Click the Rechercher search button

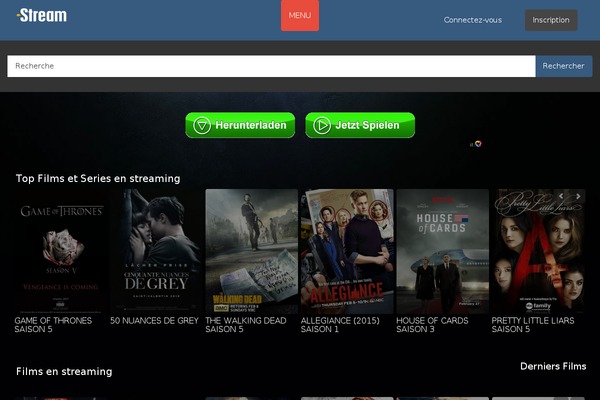pos(564,66)
